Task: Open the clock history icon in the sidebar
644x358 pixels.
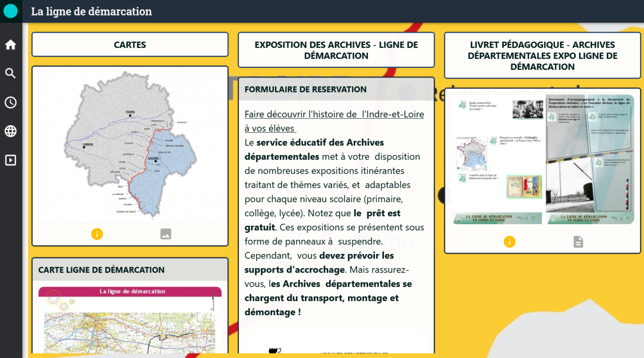Action: pyautogui.click(x=11, y=103)
